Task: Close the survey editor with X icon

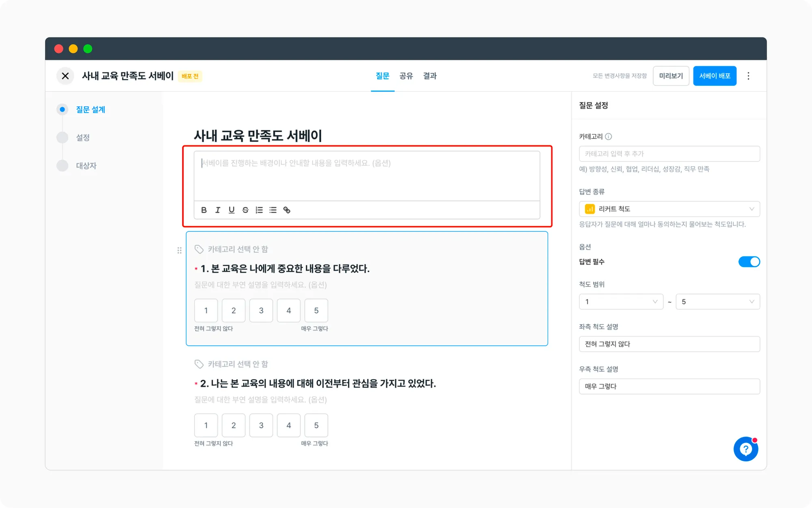Action: [65, 76]
